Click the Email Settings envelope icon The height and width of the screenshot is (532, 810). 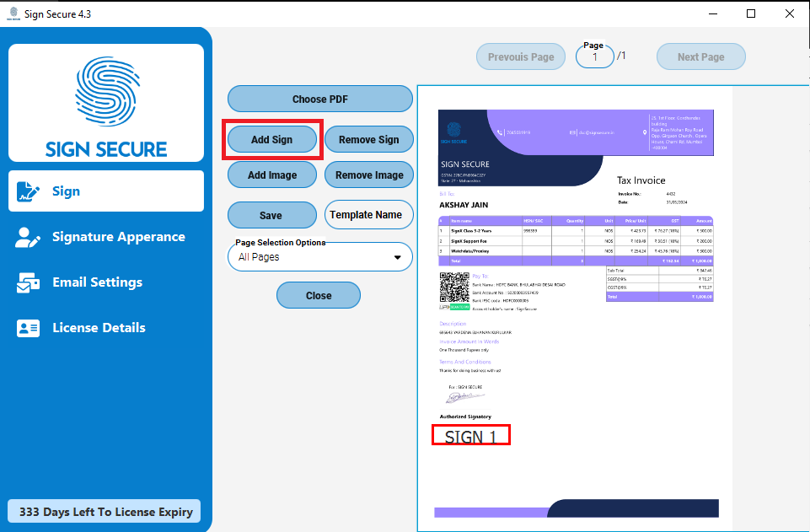pos(28,282)
